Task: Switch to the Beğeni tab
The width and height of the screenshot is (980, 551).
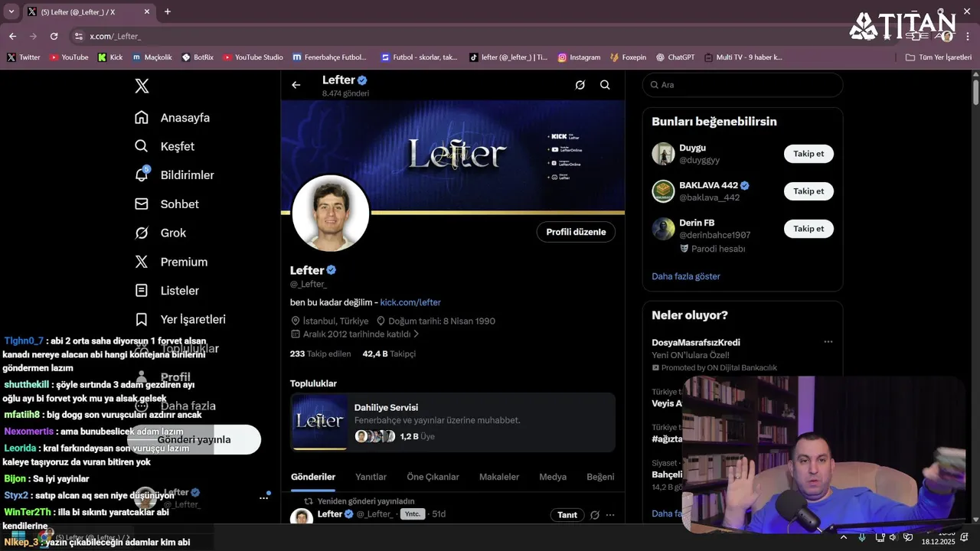Action: (600, 477)
